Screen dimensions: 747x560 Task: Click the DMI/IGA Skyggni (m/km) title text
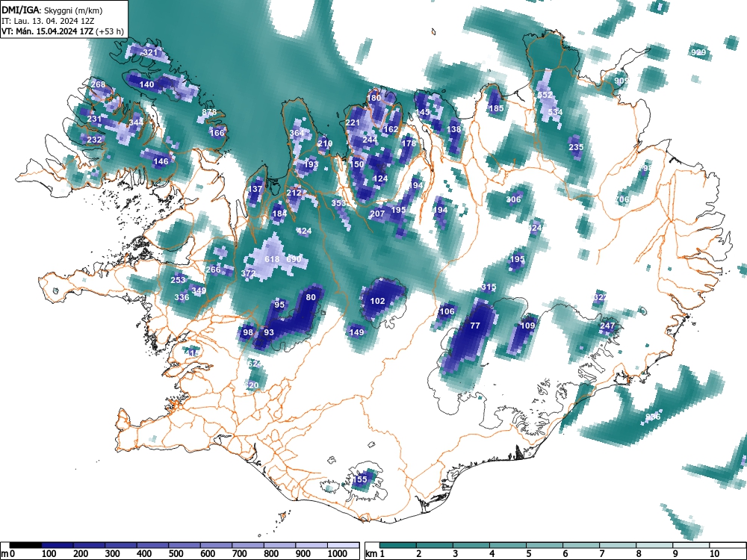click(x=52, y=10)
